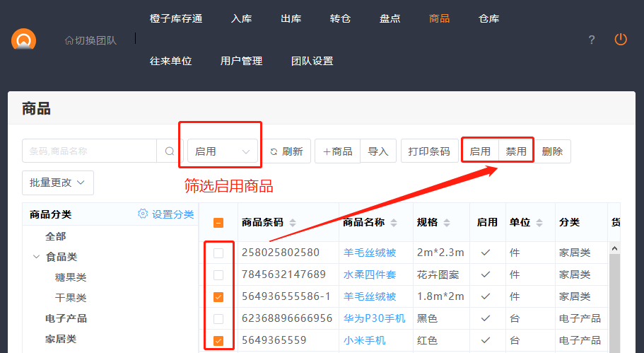Click the gear icon for 设置分类
The image size is (644, 353).
pyautogui.click(x=143, y=214)
